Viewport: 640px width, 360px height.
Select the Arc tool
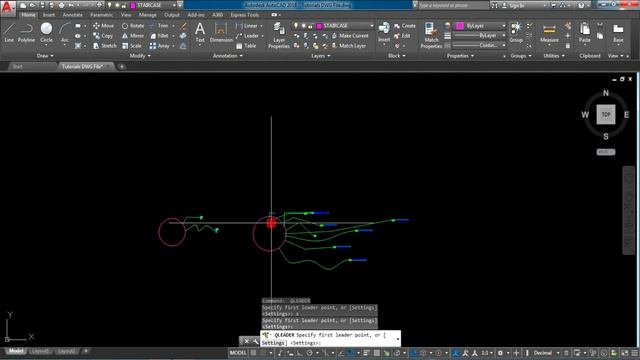click(x=64, y=33)
